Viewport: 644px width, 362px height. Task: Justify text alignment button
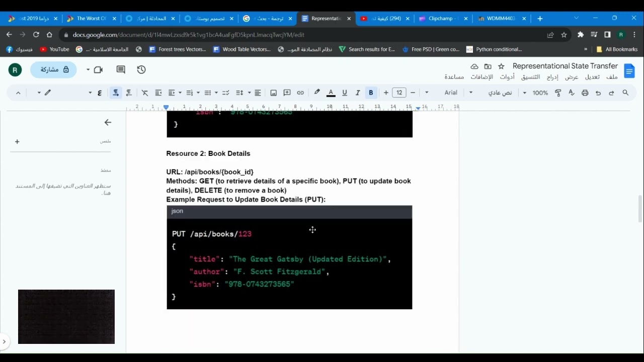[258, 93]
